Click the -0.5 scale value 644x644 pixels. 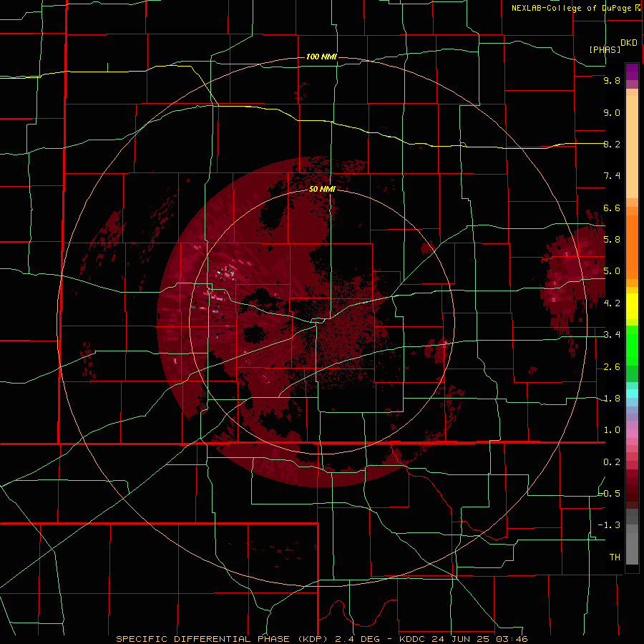pos(609,493)
